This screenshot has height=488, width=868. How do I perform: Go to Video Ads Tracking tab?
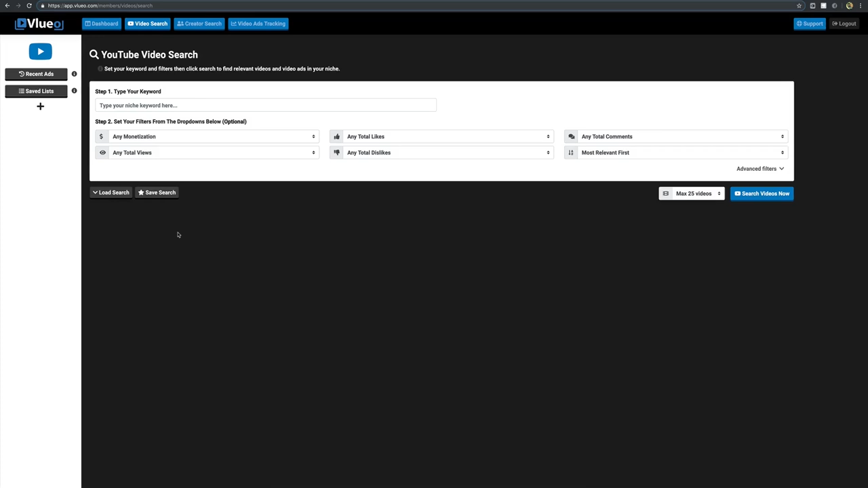click(x=258, y=24)
